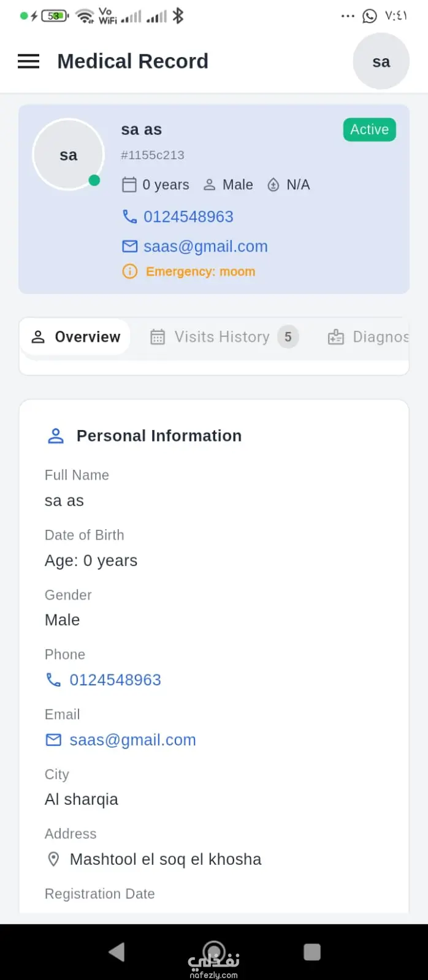Tap the Android back navigation button
428x980 pixels.
(x=116, y=952)
